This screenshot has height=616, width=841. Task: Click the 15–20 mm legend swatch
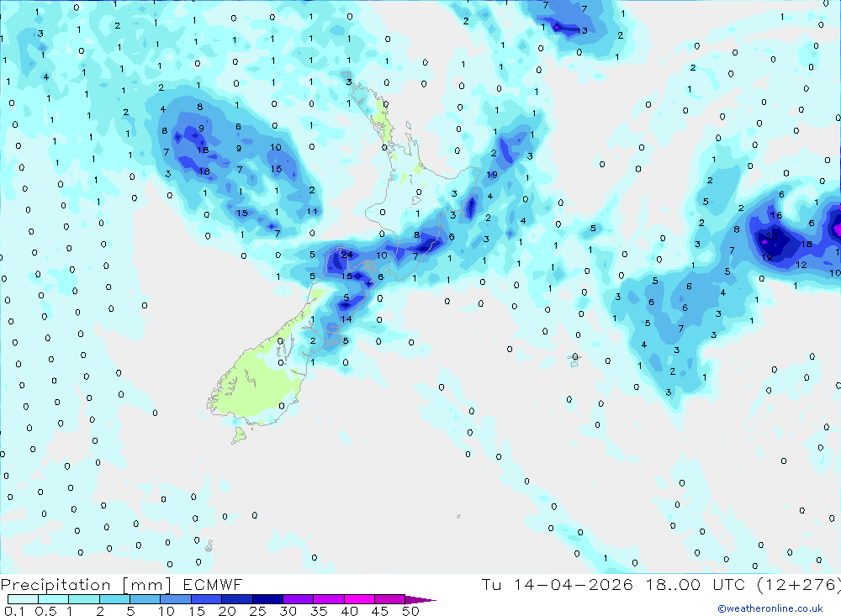[x=207, y=599]
